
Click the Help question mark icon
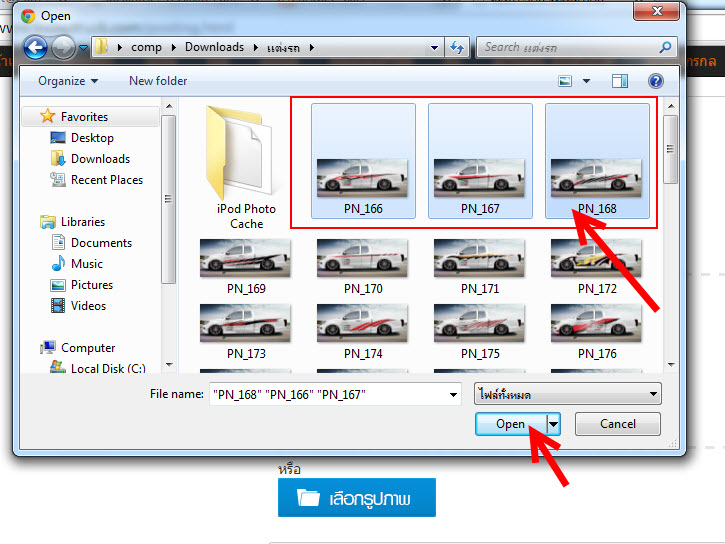click(656, 81)
